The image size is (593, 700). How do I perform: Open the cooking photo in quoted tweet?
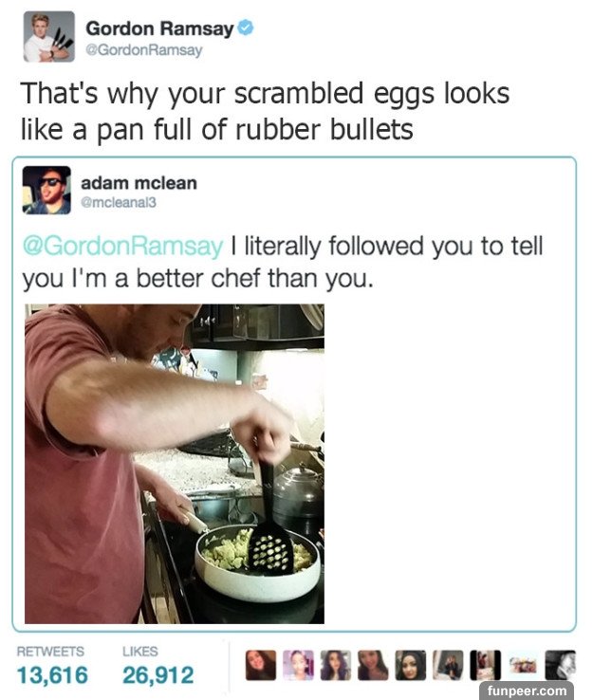tap(175, 464)
